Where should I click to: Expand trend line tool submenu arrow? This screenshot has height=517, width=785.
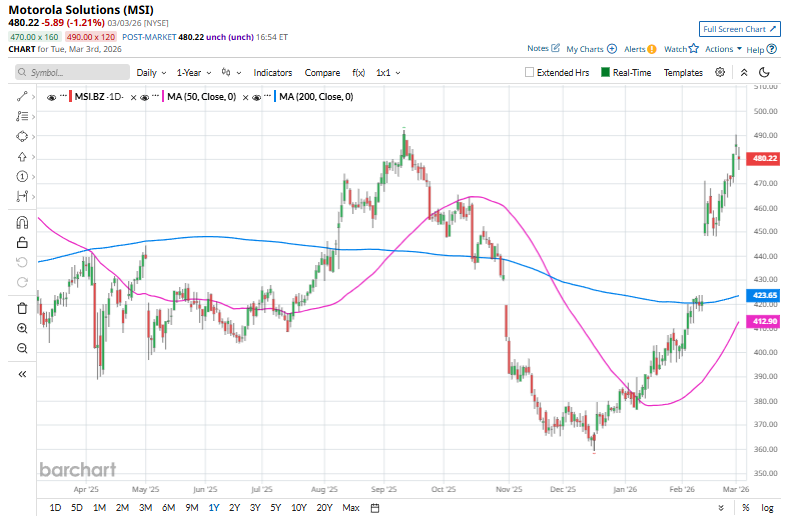(x=34, y=97)
